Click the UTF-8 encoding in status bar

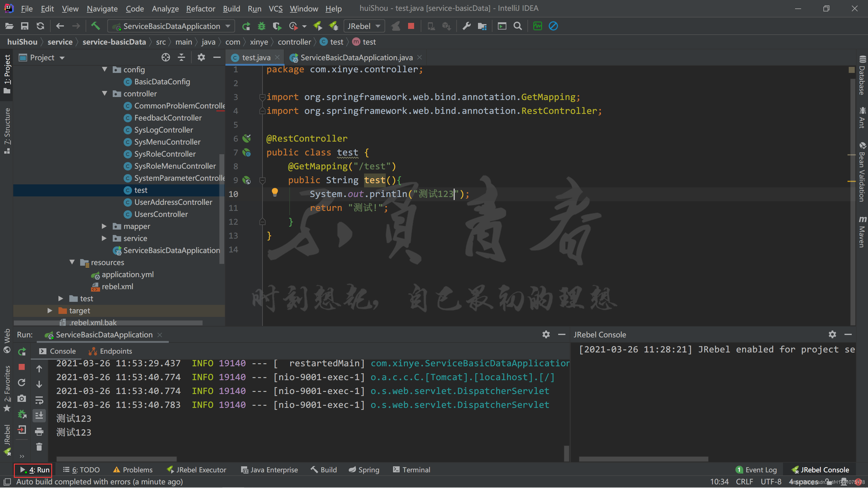pos(771,482)
